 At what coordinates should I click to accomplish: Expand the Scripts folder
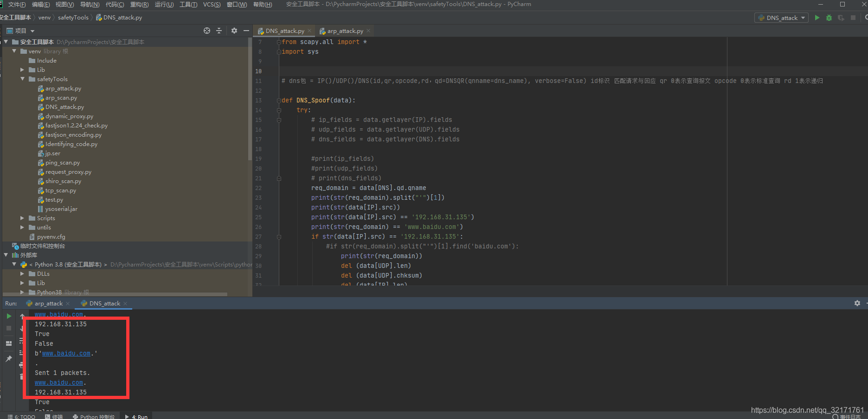point(22,218)
